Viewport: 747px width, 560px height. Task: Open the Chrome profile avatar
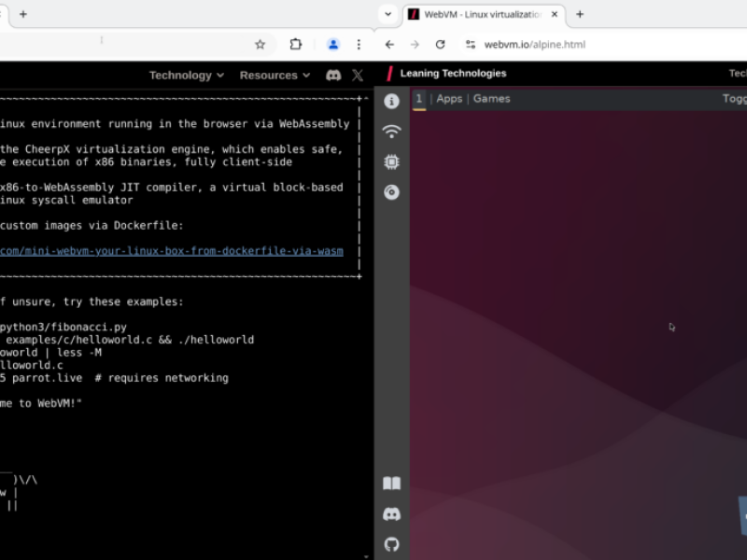pos(333,44)
